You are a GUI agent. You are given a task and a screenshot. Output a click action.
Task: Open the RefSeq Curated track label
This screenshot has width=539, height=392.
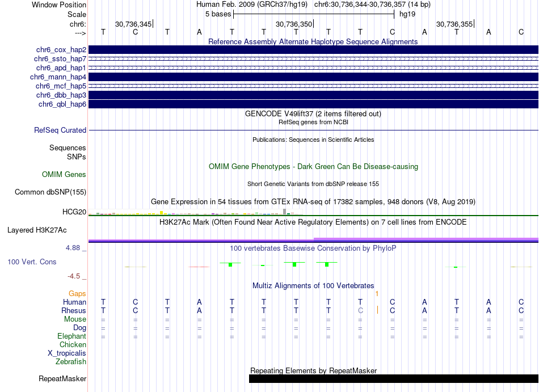(x=60, y=130)
